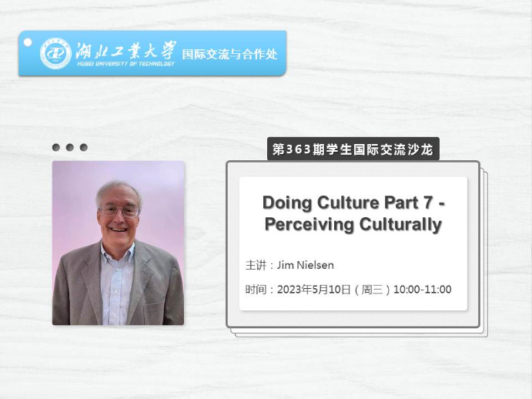Select the date 2023年5月10日
Image resolution: width=532 pixels, height=399 pixels.
(x=313, y=290)
